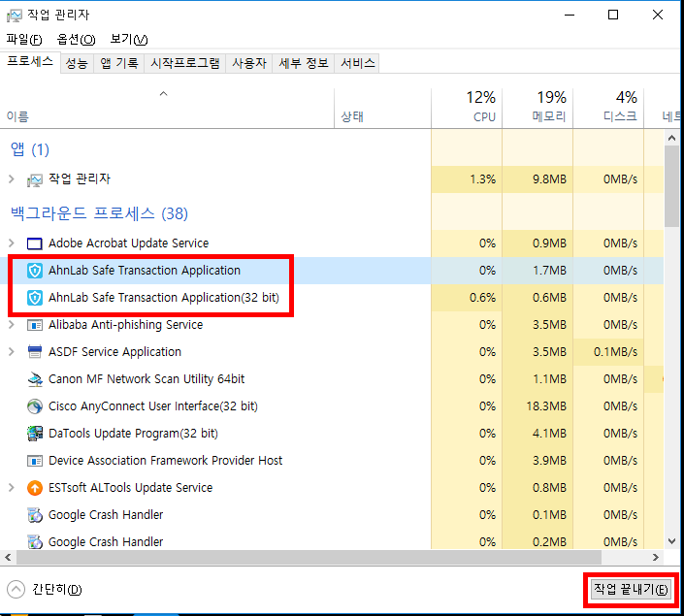Viewport: 684px width, 616px height.
Task: Switch to the 성능 tab
Action: click(77, 64)
